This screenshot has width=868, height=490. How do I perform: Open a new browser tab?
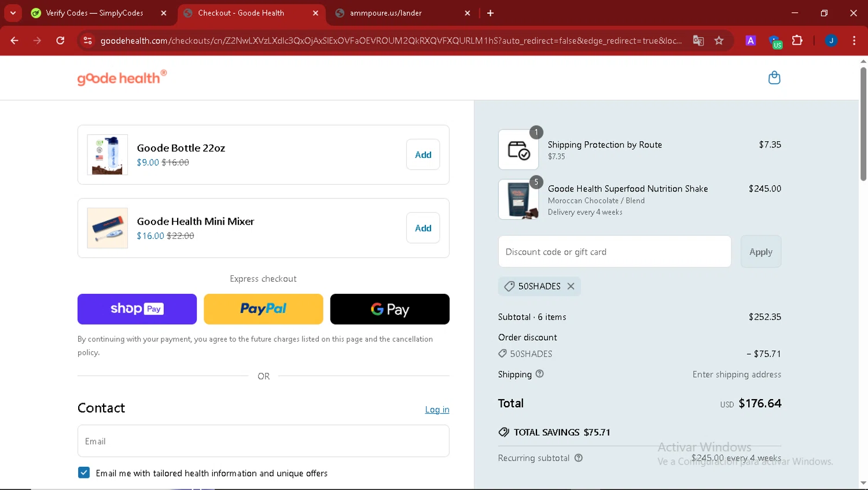tap(491, 13)
